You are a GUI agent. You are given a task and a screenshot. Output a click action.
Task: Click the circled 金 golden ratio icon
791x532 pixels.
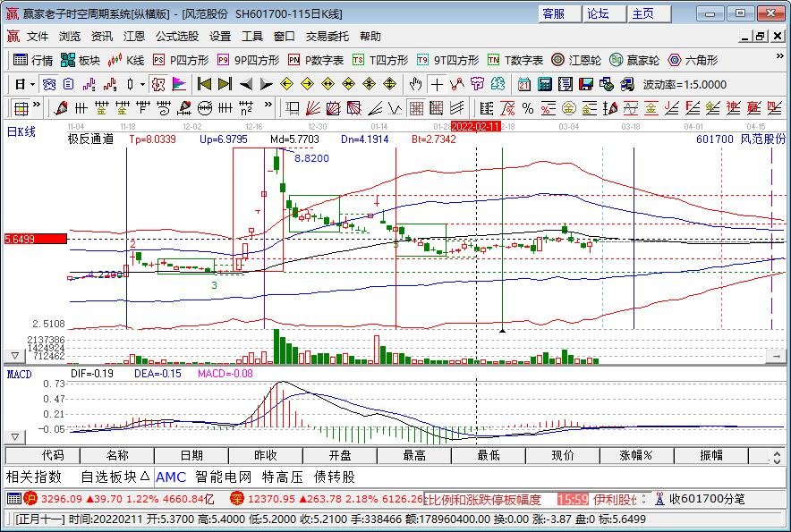[x=569, y=108]
